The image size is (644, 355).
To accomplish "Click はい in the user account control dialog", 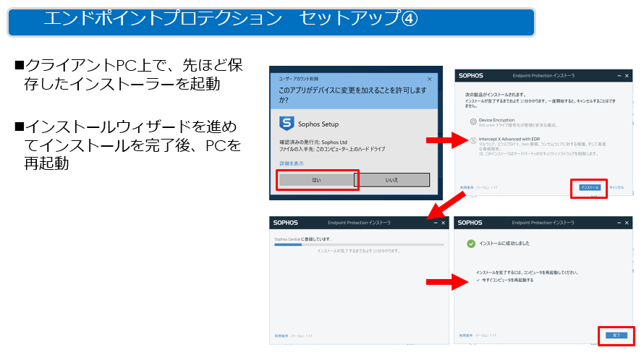I will (x=316, y=180).
